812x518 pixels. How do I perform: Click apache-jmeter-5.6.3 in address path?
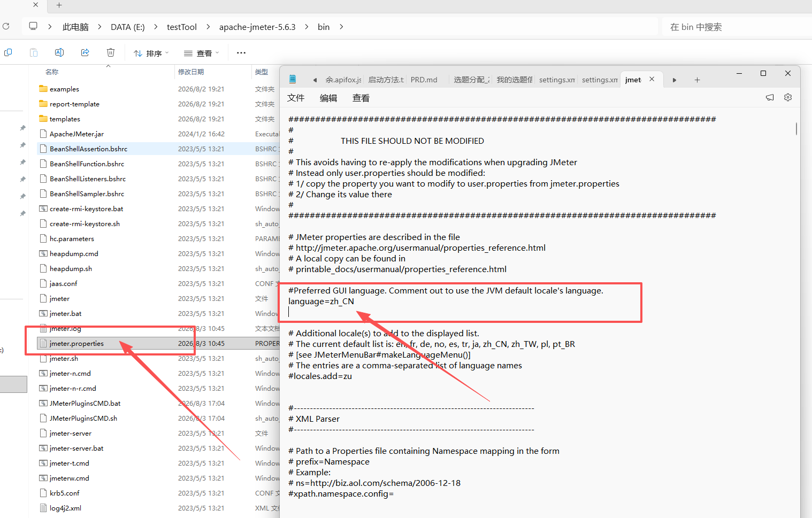tap(257, 27)
